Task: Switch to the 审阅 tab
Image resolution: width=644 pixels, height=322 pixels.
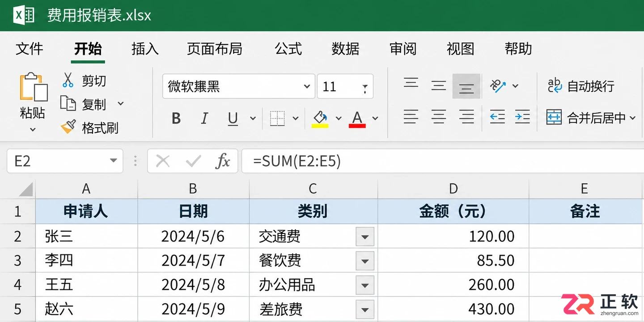Action: click(x=403, y=48)
